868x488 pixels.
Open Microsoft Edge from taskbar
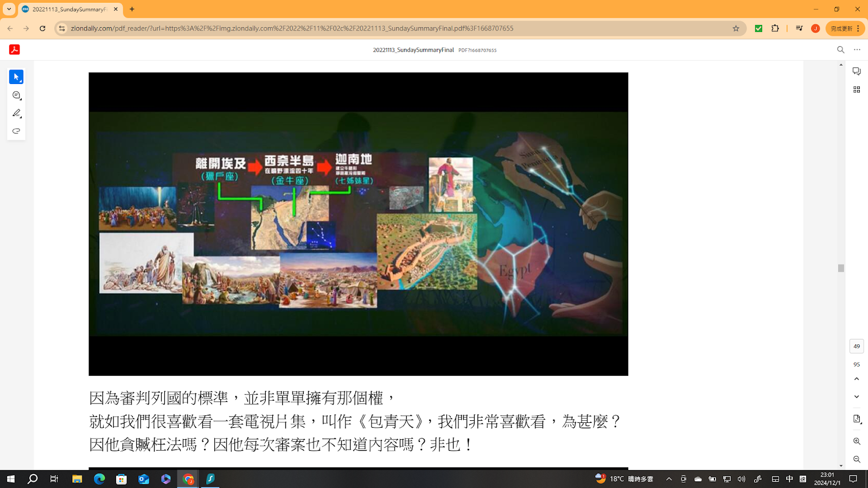click(x=99, y=479)
